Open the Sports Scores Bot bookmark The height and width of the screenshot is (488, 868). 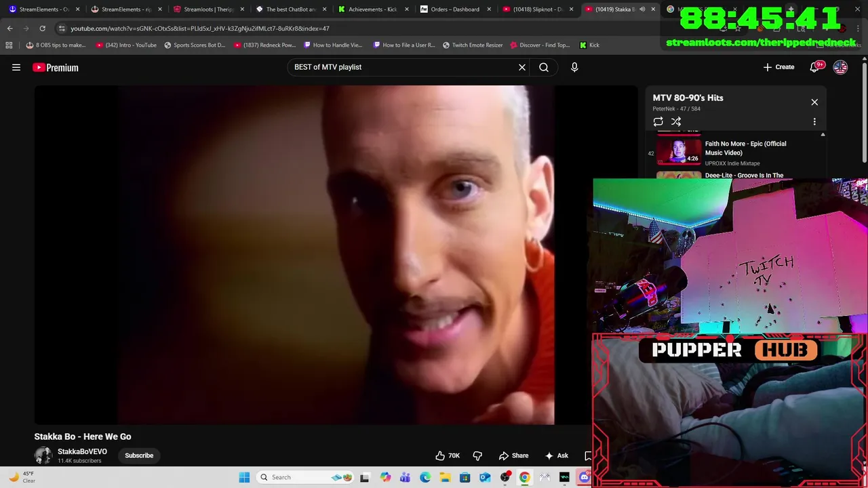click(x=195, y=45)
